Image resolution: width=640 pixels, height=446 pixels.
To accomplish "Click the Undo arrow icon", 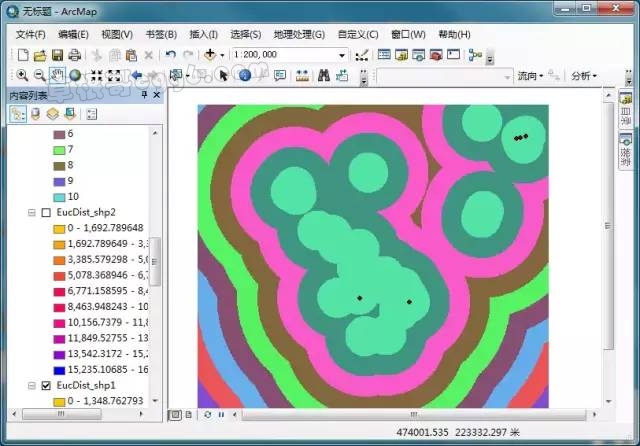I will click(170, 55).
